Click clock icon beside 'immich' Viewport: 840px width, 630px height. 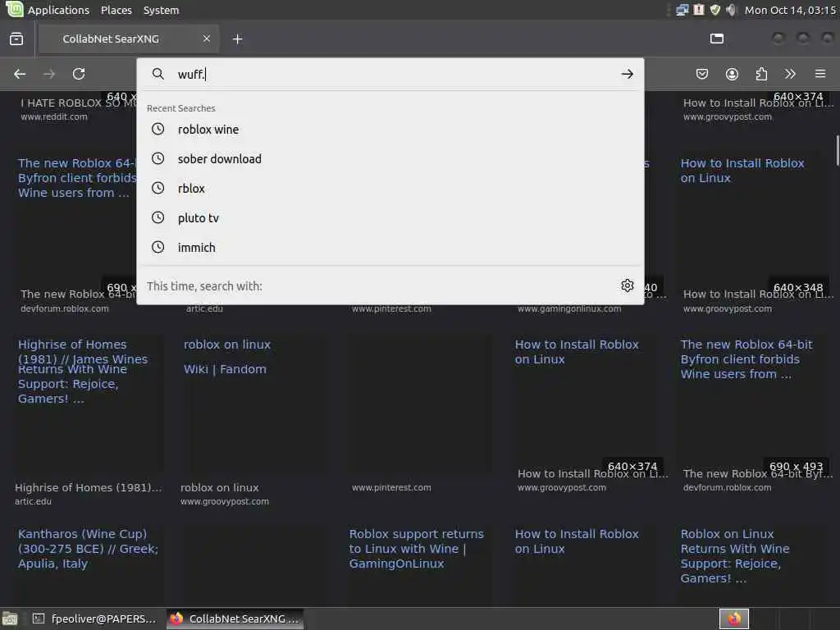click(x=158, y=246)
